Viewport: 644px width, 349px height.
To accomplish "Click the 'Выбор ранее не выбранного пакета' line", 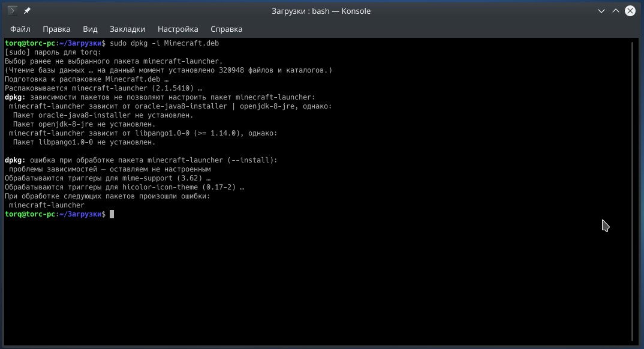I will tap(114, 61).
